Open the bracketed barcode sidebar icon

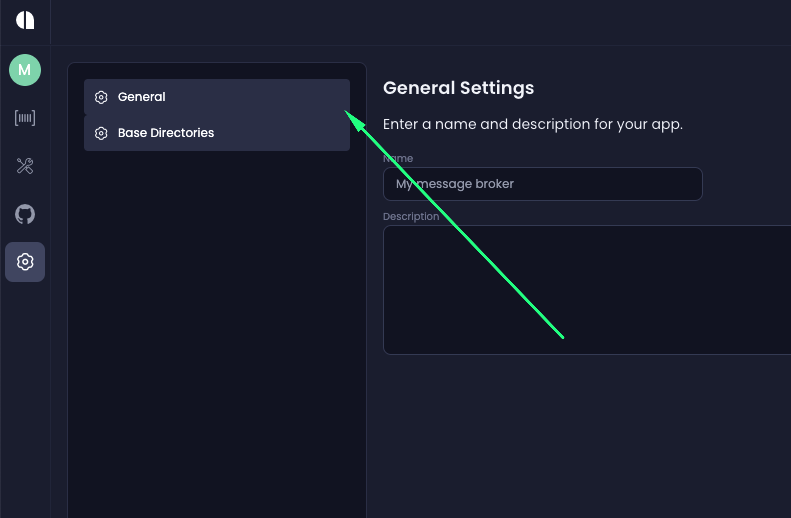(x=25, y=118)
